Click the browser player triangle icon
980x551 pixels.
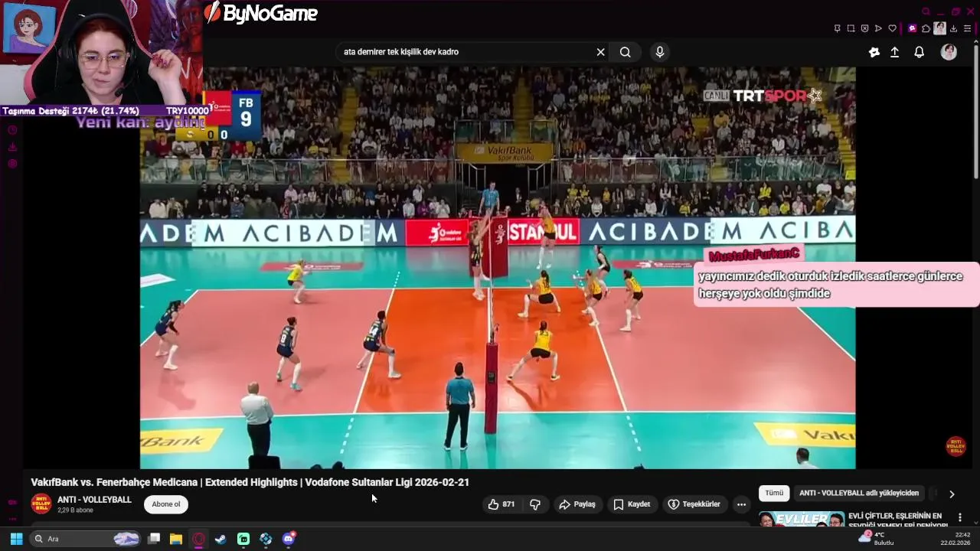[878, 28]
